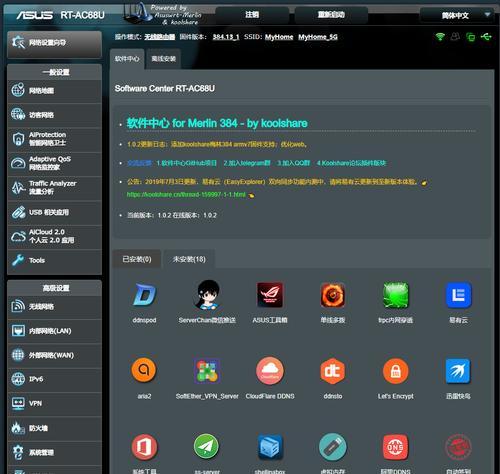Click the MyHome_5G SSID link
This screenshot has height=474, width=500.
318,37
